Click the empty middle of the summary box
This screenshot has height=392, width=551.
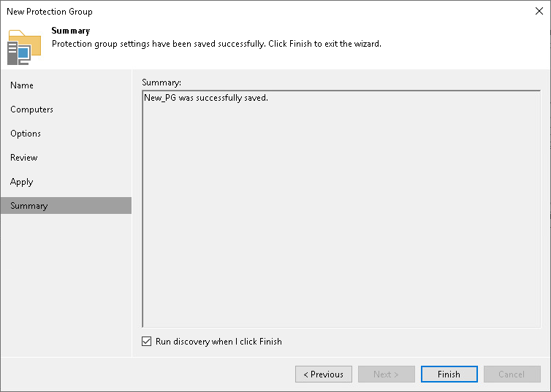(341, 212)
